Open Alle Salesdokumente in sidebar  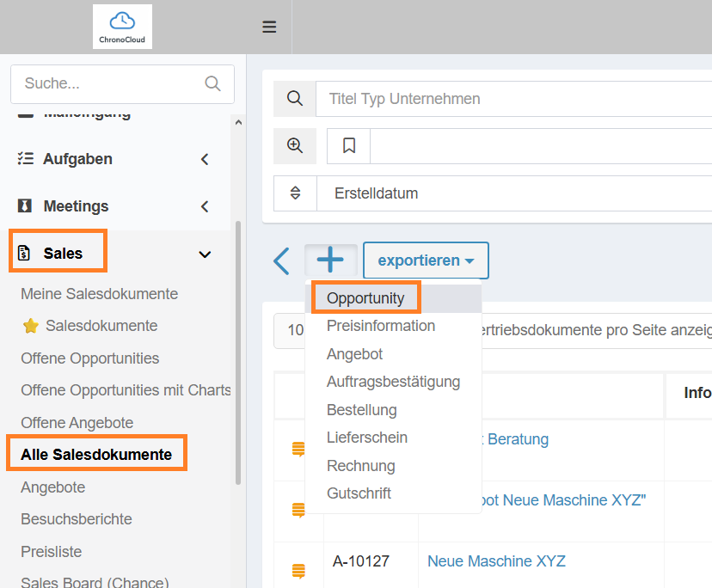tap(96, 455)
